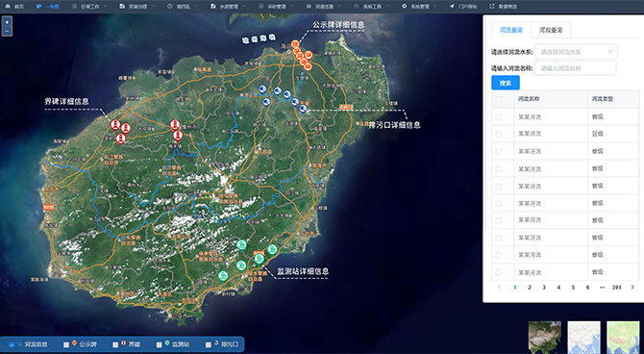
Task: Expand the 系统管理 menu dropdown
Action: (x=419, y=7)
